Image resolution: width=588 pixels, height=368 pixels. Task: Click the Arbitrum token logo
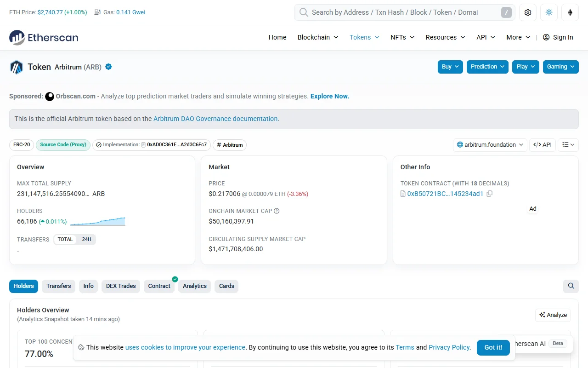click(x=17, y=67)
